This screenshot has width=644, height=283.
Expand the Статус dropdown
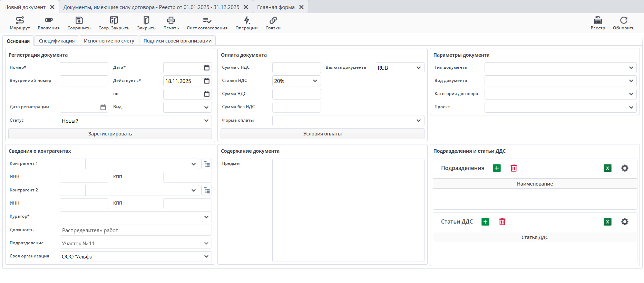coord(206,121)
